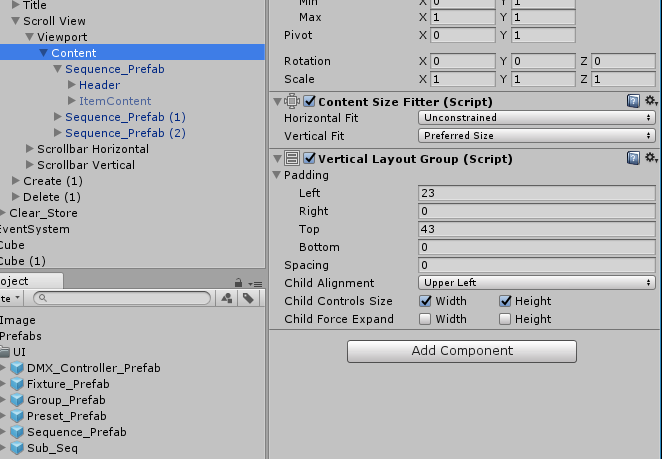The image size is (662, 459).
Task: Expand the Scrollbar Horizontal item
Action: click(x=30, y=149)
